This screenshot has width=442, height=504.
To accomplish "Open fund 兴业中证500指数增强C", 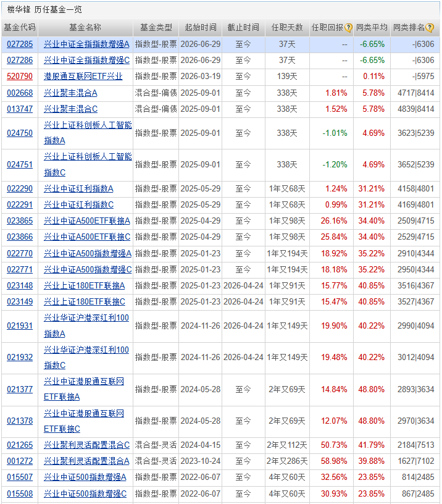I will coord(85,494).
